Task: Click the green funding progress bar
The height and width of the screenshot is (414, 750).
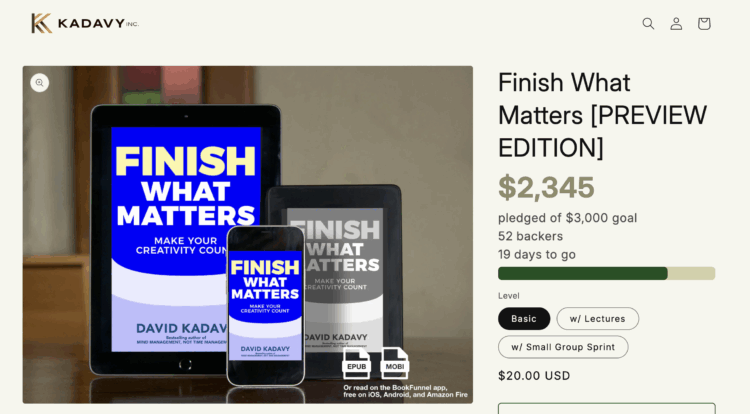Action: click(583, 273)
